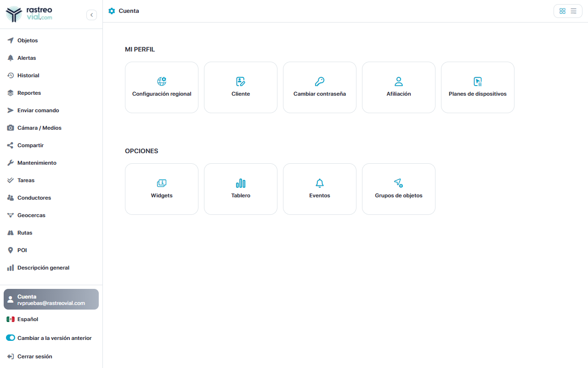Open the Español language selector
The height and width of the screenshot is (368, 588).
[x=51, y=319]
